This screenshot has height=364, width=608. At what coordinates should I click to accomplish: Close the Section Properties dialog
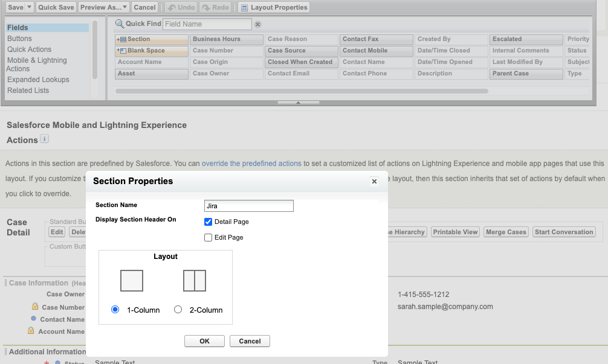pos(374,181)
